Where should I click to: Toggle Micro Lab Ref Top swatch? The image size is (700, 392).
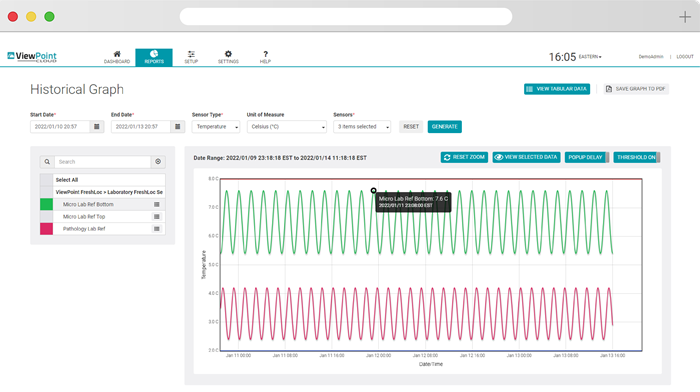click(x=46, y=217)
